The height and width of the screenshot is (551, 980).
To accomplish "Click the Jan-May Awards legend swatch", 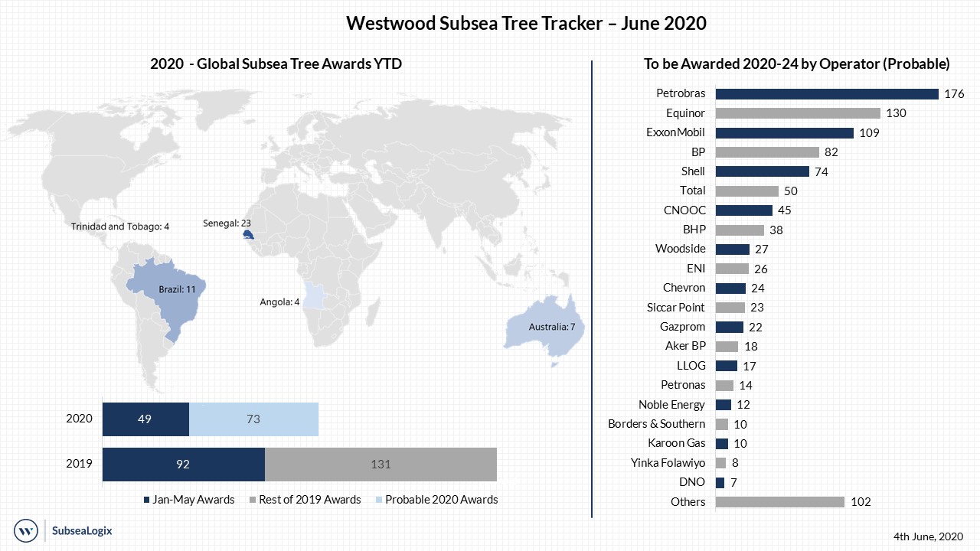I will 146,500.
